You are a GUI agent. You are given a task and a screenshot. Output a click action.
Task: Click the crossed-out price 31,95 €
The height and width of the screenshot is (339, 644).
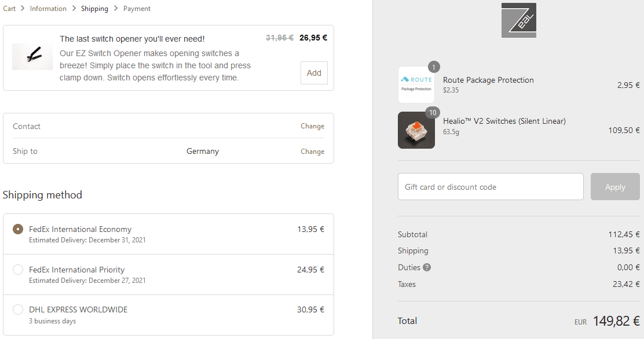coord(279,38)
